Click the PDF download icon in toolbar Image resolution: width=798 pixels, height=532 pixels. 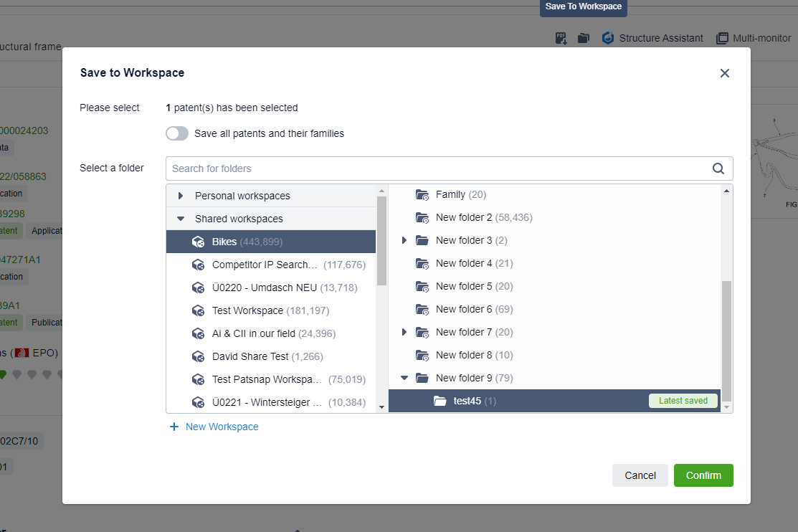point(561,38)
